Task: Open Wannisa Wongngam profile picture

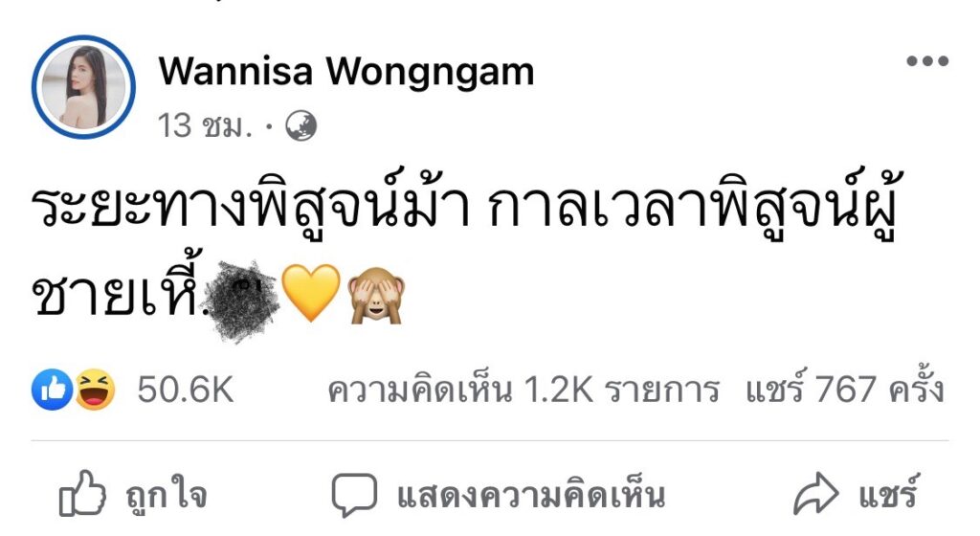Action: (83, 87)
